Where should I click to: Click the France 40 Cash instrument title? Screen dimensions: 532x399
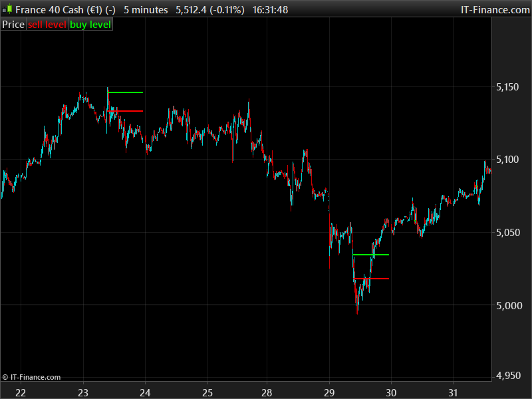click(65, 10)
